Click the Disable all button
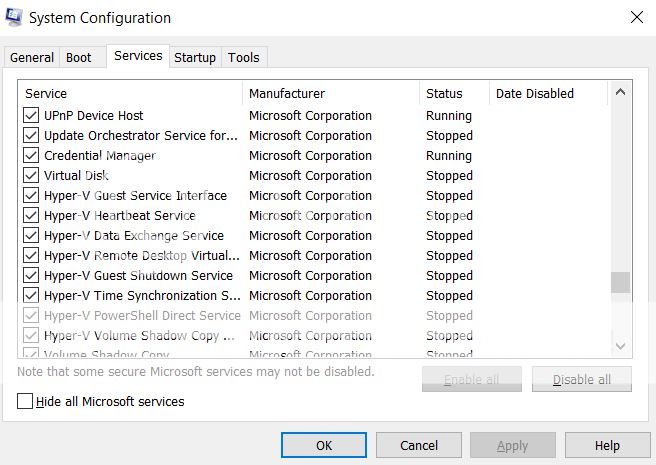Viewport: 656px width, 465px height. click(582, 379)
